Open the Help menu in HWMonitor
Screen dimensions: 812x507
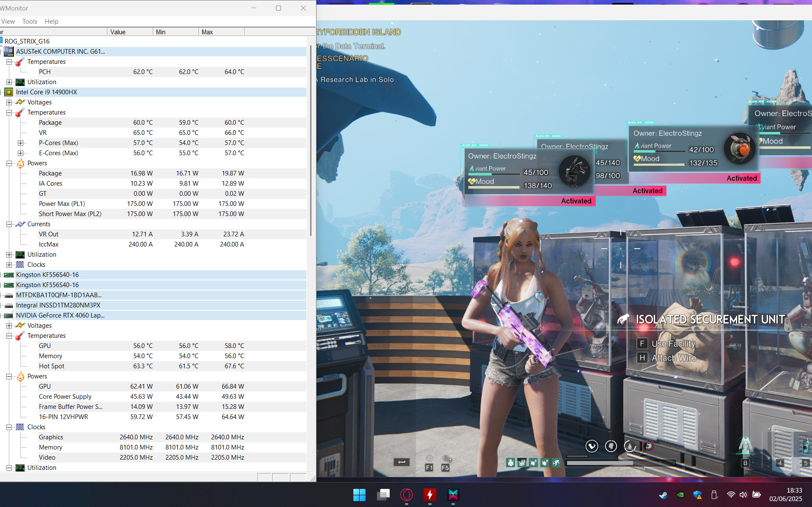(x=52, y=21)
